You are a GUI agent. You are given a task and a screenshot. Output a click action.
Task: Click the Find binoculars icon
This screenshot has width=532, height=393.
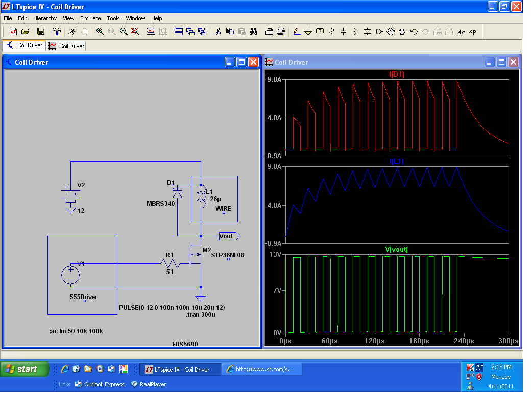pos(253,32)
